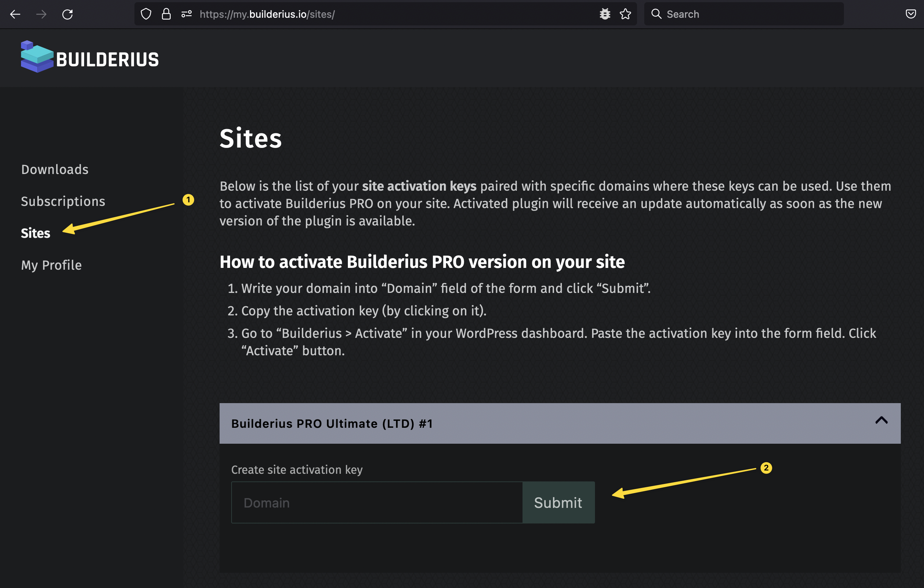Click the magnifier icon in search box

(x=656, y=14)
